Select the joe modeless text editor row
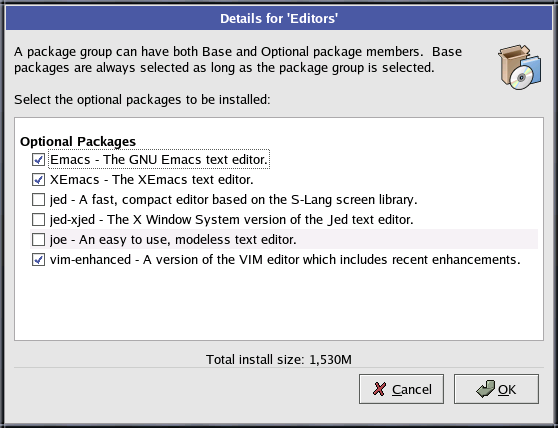Screen dimensions: 558x428 [x=284, y=239]
